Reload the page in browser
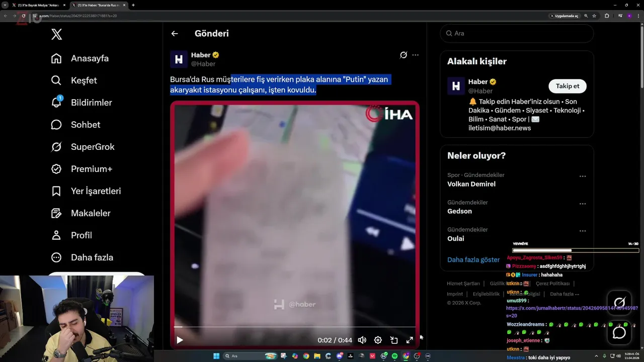 [23, 16]
